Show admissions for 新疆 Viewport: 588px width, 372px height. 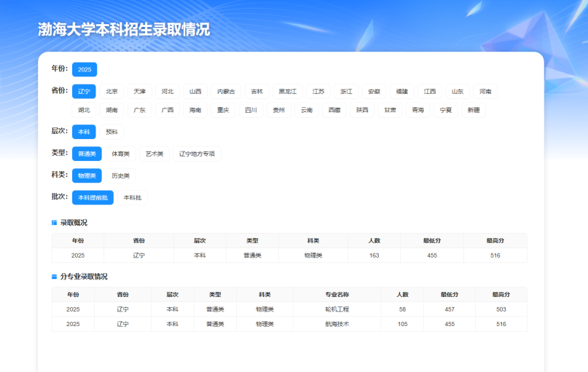474,110
